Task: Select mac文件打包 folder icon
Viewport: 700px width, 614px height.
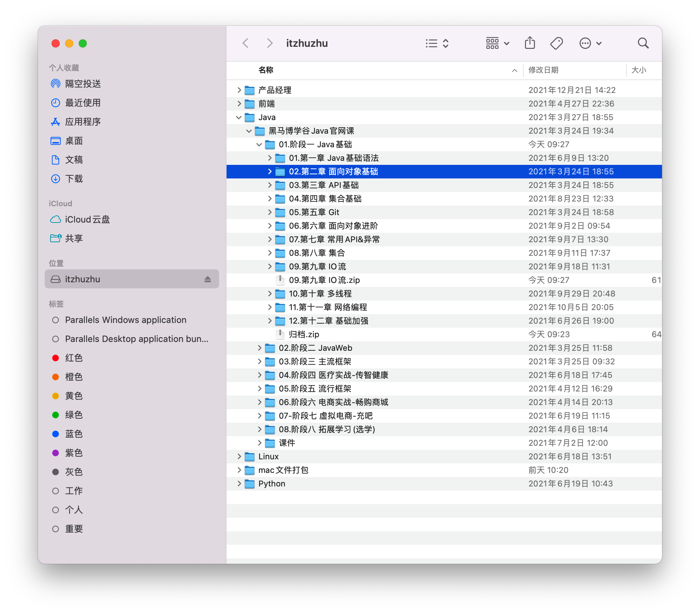Action: (250, 470)
